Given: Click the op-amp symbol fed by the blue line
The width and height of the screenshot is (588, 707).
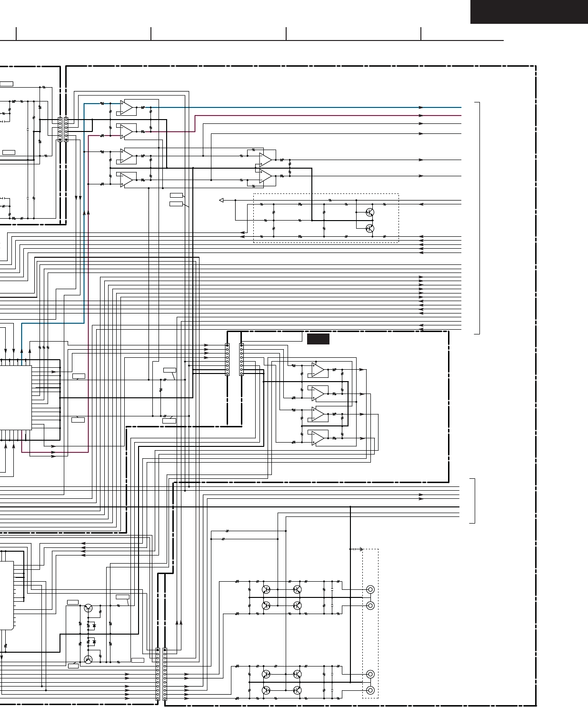Looking at the screenshot, I should coord(126,108).
